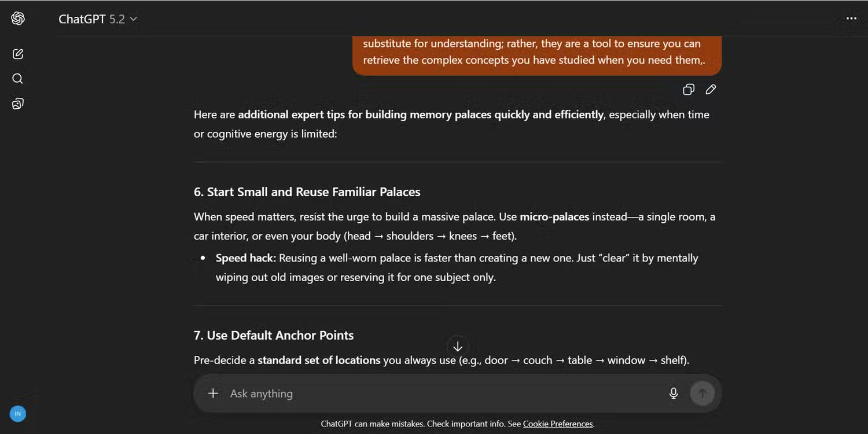
Task: Click the heading "6. Start Small and Reuse Familiar Palaces"
Action: [307, 192]
